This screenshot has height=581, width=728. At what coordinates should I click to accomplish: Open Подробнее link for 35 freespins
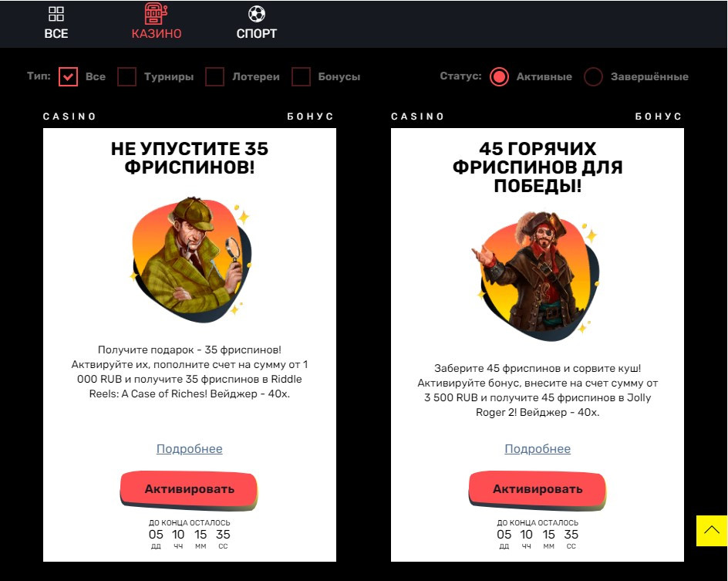click(190, 448)
